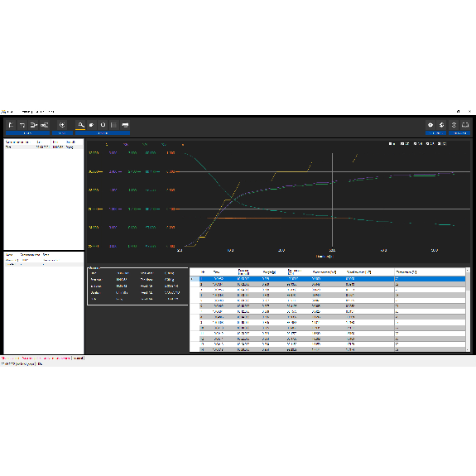Click the printer icon in the toolbar
This screenshot has height=476, width=476.
click(125, 125)
